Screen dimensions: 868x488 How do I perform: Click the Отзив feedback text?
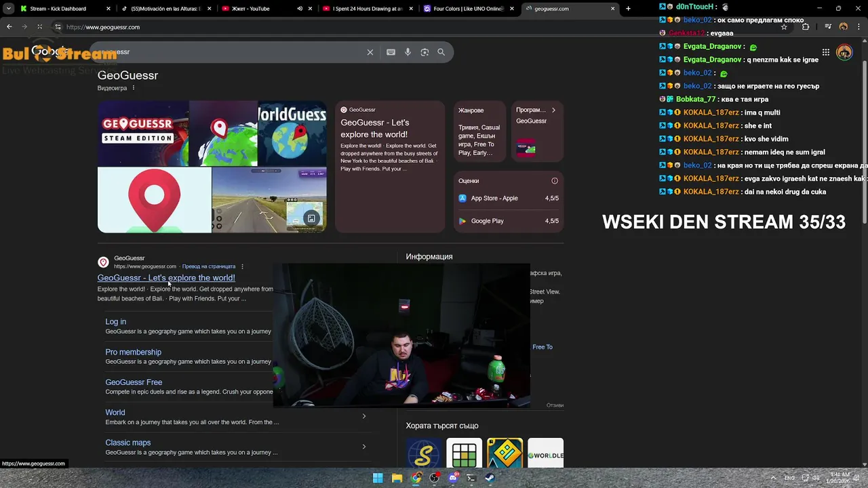(x=555, y=405)
